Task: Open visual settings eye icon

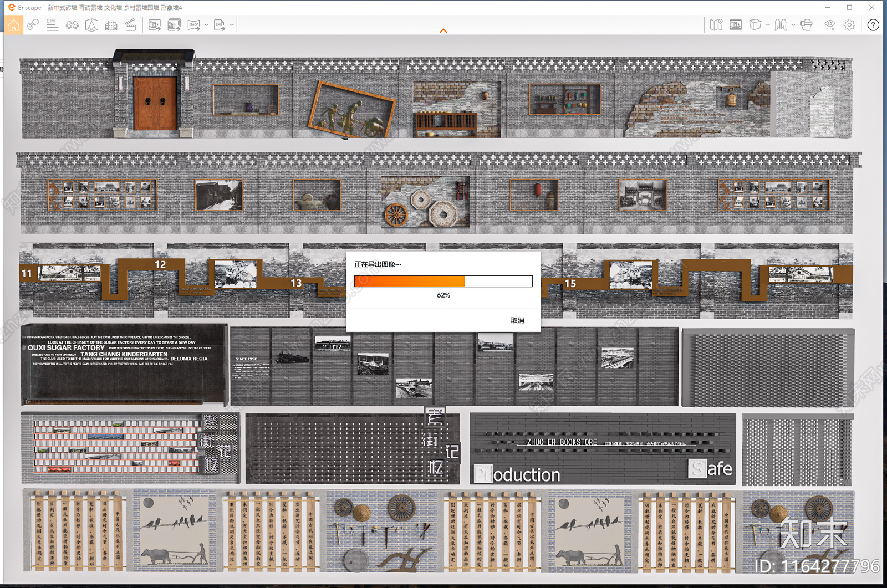Action: [x=830, y=25]
